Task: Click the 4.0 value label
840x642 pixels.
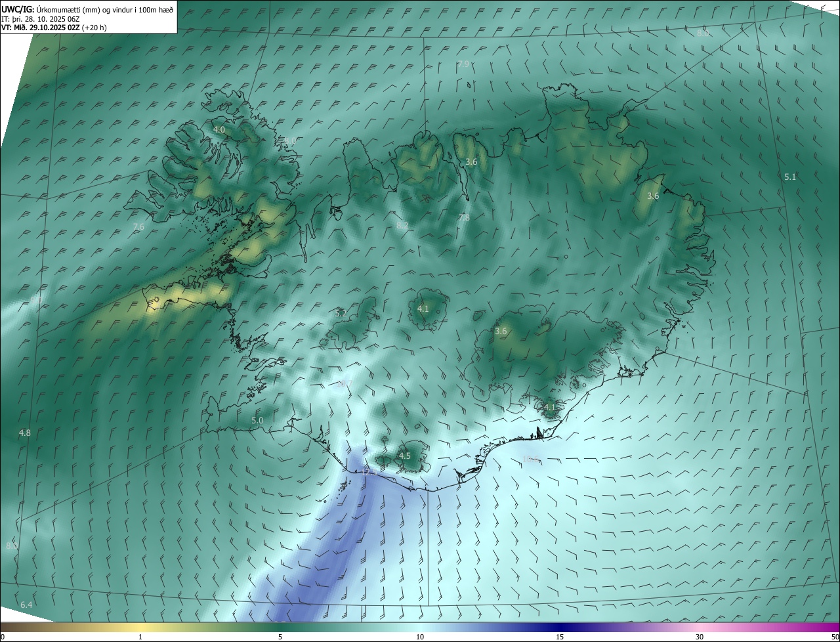Action: click(x=219, y=130)
